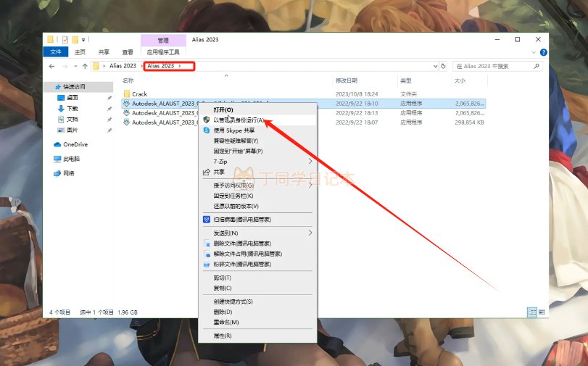Image resolution: width=588 pixels, height=366 pixels.
Task: Click the OneDrive cloud icon in the sidebar
Action: pyautogui.click(x=57, y=144)
